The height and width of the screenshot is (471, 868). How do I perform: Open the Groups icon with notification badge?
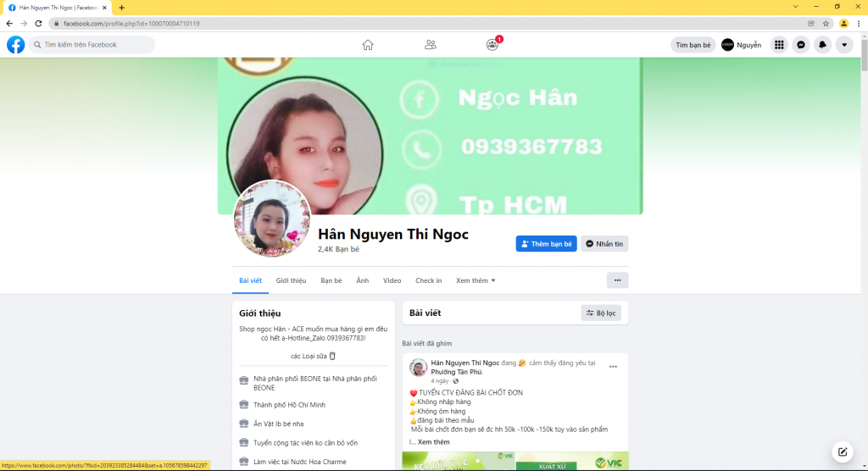point(492,44)
